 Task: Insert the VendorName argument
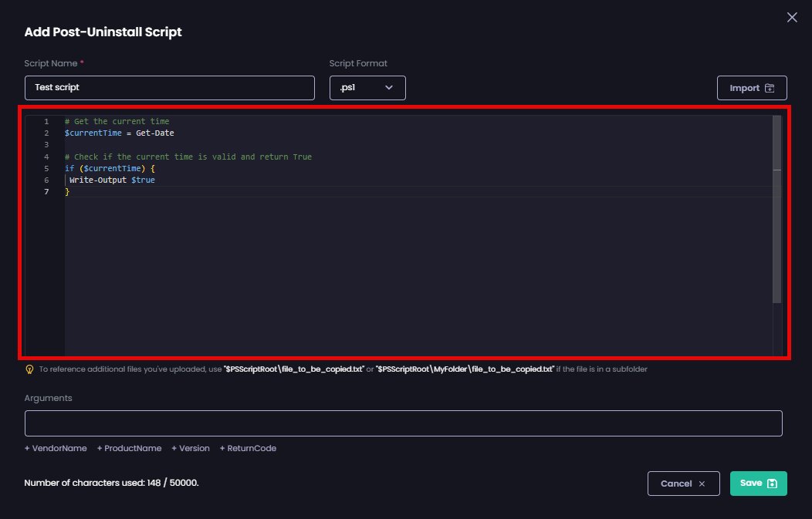pos(55,448)
